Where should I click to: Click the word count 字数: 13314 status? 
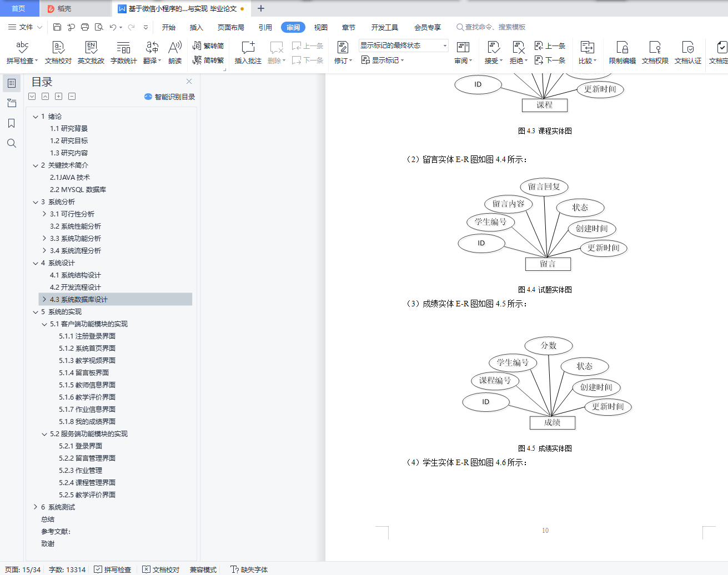pos(67,569)
